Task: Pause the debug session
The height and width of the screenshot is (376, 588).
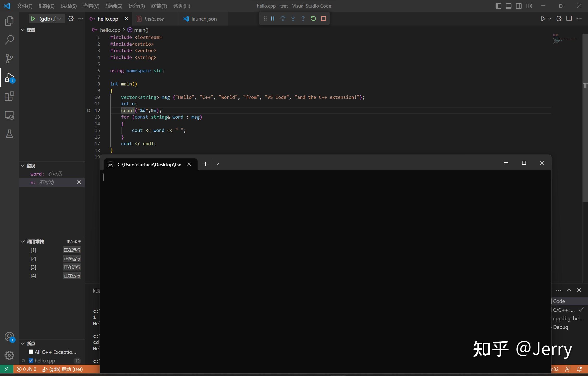Action: [273, 19]
